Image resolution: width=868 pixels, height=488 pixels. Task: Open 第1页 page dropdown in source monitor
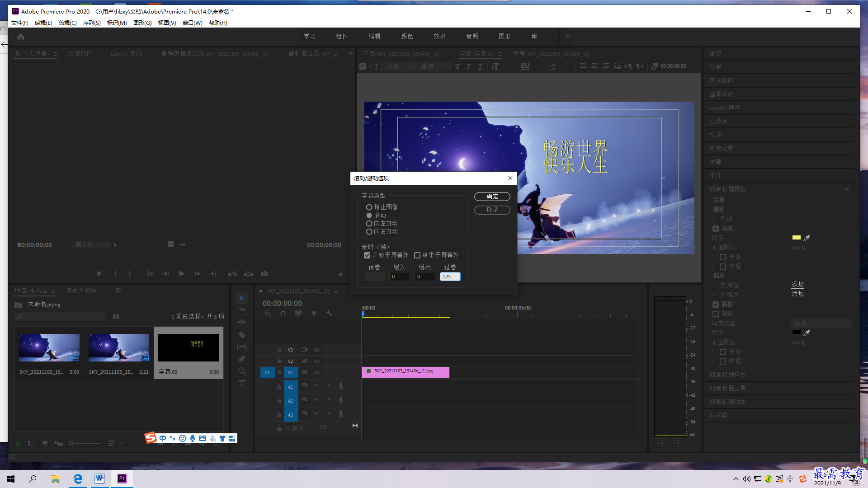(x=91, y=244)
